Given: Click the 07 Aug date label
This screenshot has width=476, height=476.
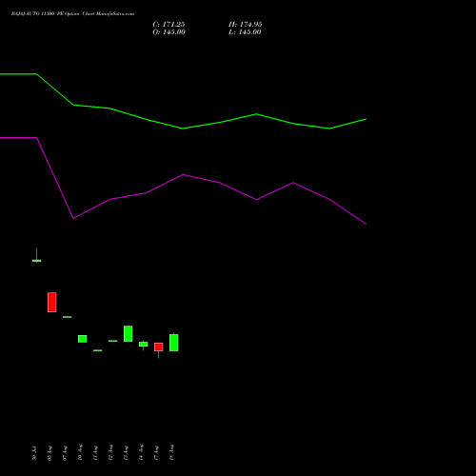Looking at the screenshot, I should (65, 453).
